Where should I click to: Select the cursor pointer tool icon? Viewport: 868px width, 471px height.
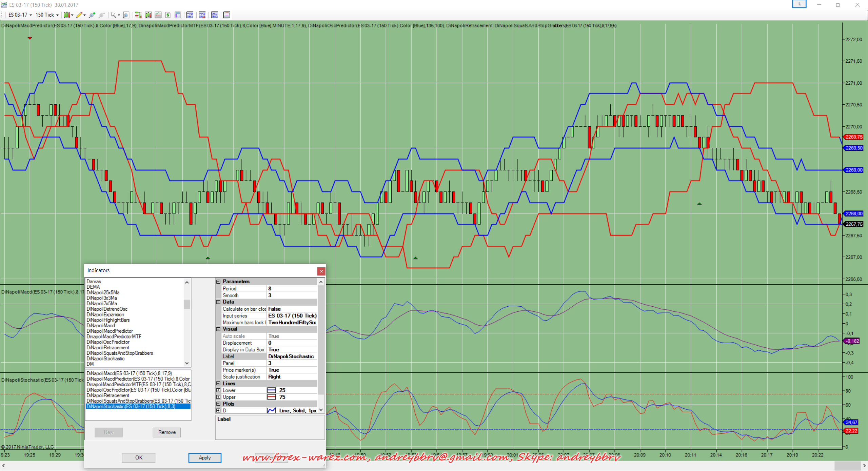[x=113, y=15]
